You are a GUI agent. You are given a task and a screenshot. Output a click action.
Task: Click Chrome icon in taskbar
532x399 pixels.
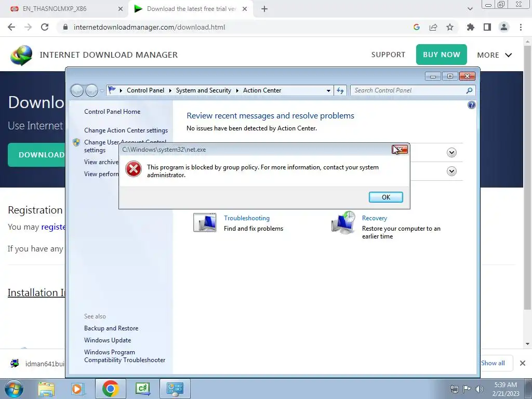[x=110, y=389]
